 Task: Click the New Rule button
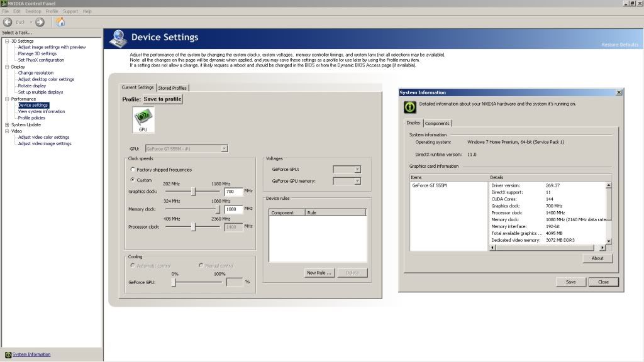click(x=319, y=273)
